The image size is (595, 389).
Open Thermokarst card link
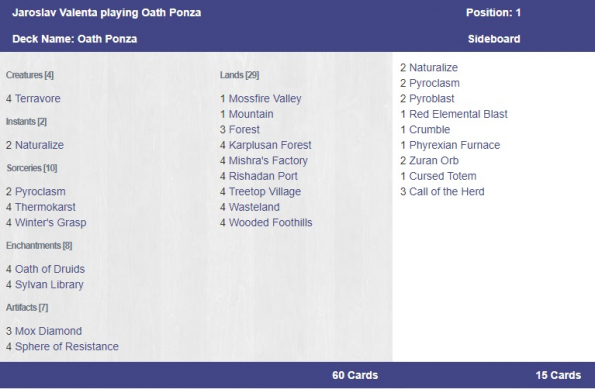[45, 207]
